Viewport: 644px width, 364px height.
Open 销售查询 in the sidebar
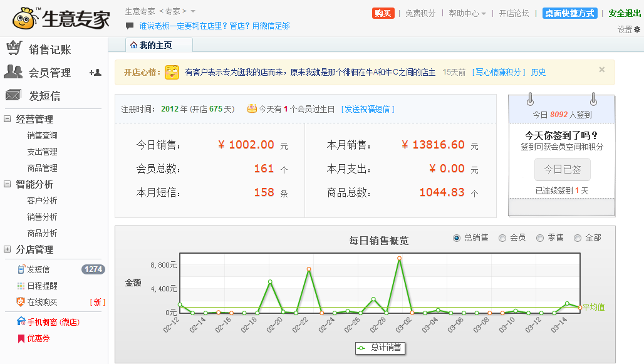point(42,135)
